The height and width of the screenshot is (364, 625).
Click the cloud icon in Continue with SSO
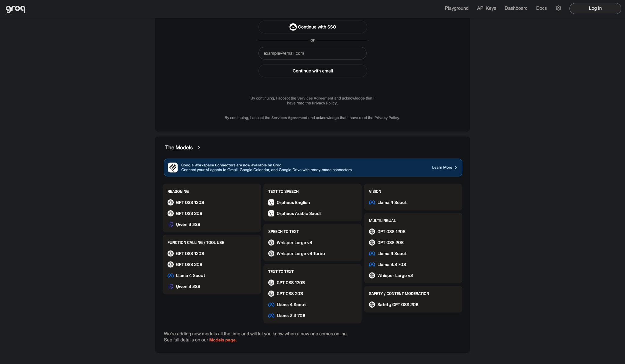tap(293, 27)
